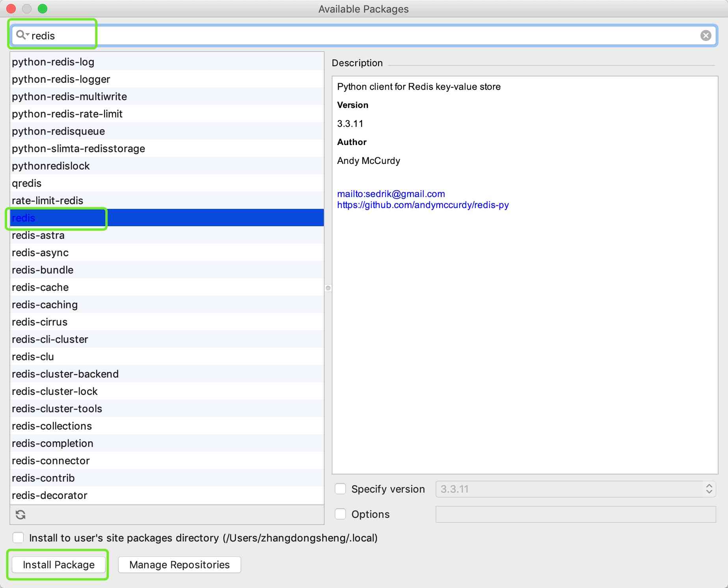Viewport: 728px width, 588px height.
Task: Click the panel splitter handle
Action: 328,288
